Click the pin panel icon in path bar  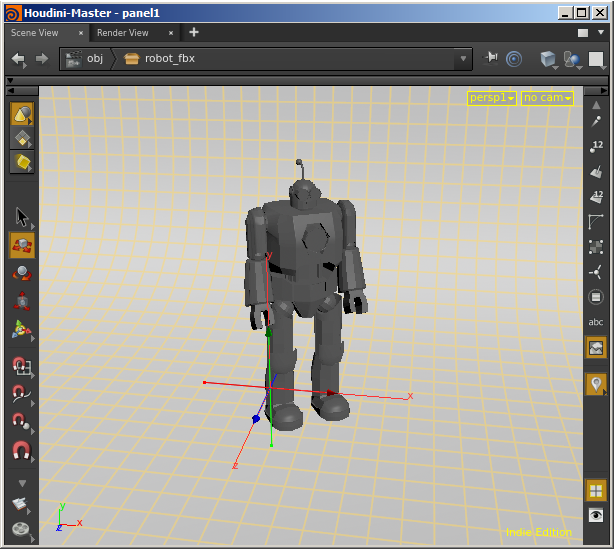pyautogui.click(x=491, y=59)
